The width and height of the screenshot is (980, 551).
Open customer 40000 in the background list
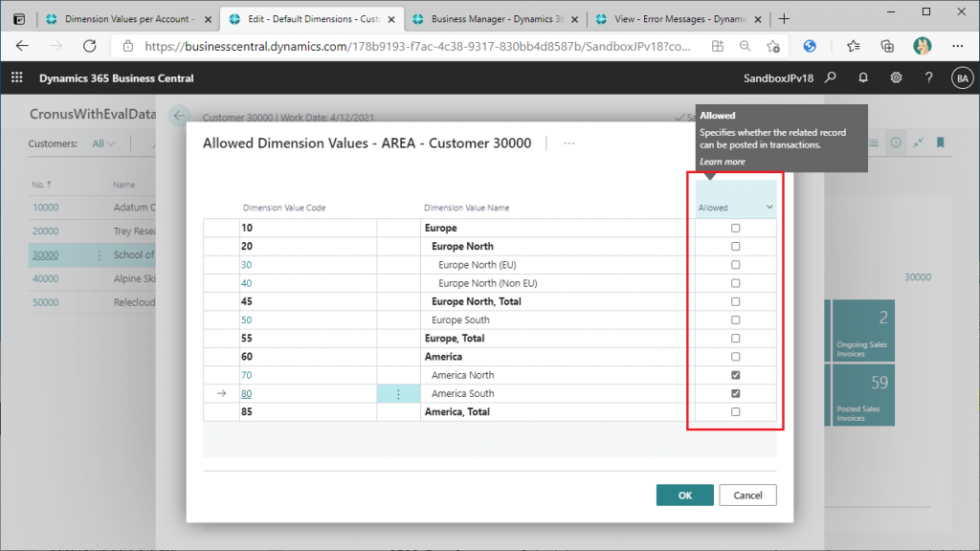(46, 278)
